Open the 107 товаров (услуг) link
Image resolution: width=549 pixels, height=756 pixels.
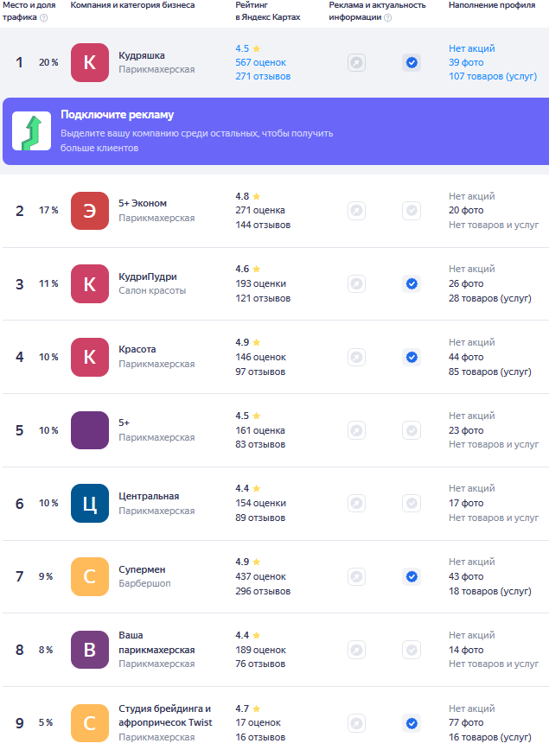point(493,76)
